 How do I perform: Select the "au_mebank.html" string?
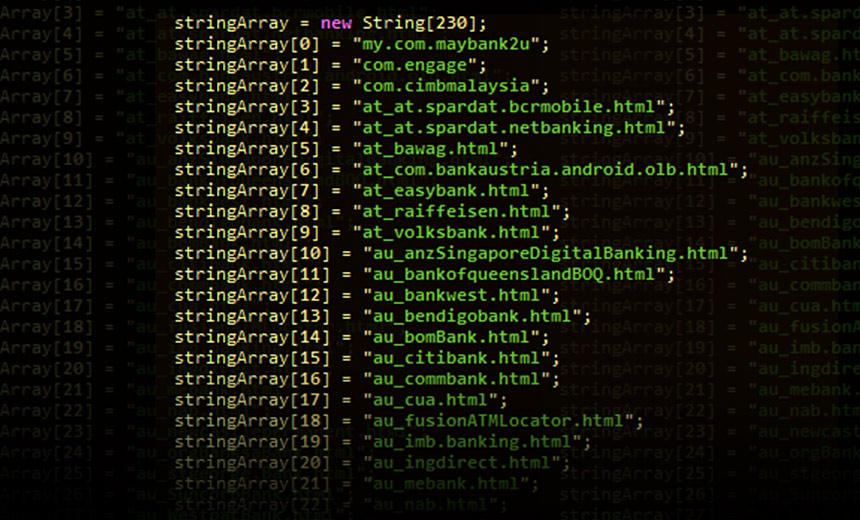coord(446,484)
